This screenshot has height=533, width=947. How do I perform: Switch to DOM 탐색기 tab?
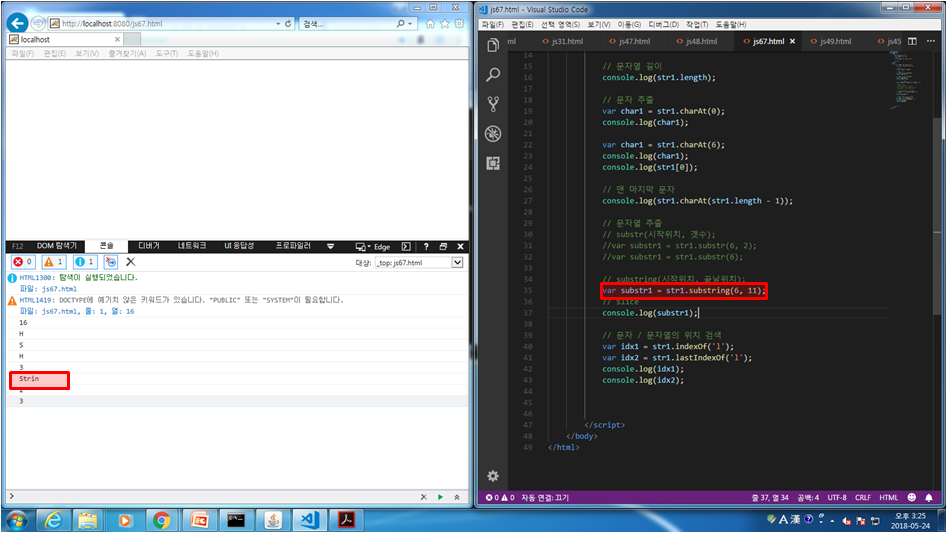(57, 246)
